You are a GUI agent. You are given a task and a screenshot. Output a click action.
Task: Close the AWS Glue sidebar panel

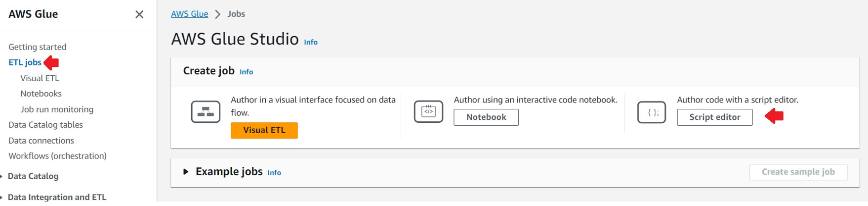click(139, 14)
